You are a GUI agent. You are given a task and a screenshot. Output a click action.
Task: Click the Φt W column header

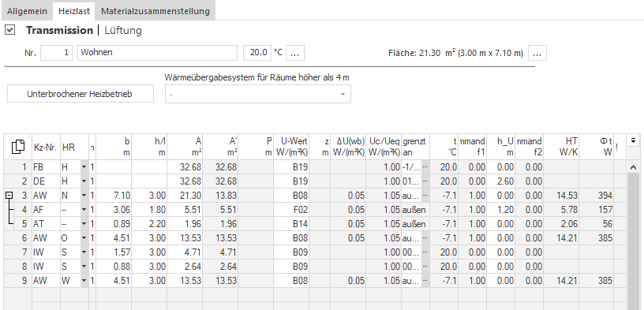[597, 147]
